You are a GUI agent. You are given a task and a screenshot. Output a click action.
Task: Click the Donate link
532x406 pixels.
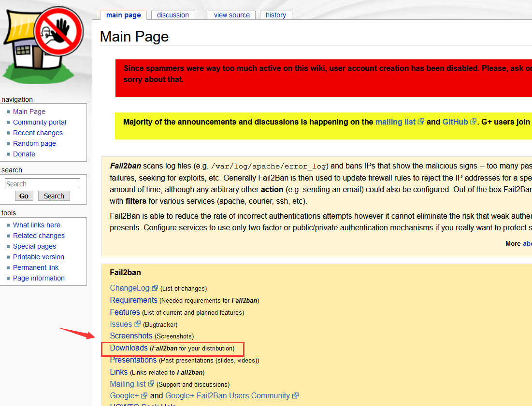(x=24, y=154)
